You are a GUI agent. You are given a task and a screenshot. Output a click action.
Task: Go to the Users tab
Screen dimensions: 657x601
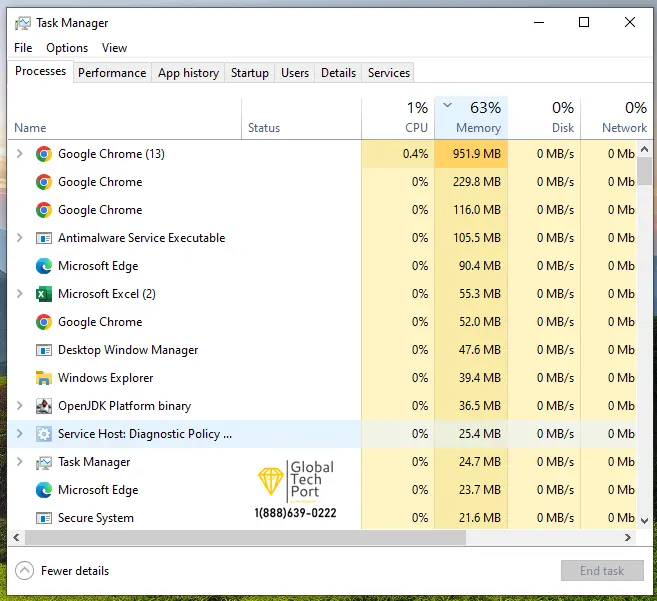pos(295,73)
